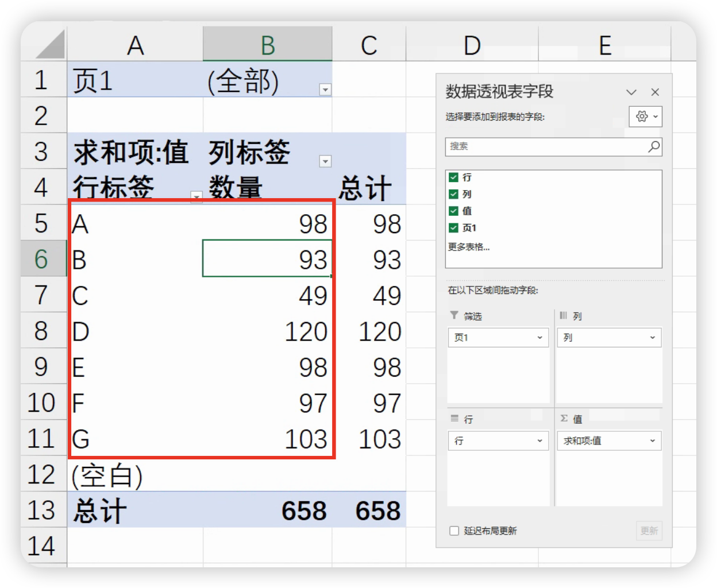Click the (空白) row label cell
The height and width of the screenshot is (588, 717).
[x=135, y=474]
